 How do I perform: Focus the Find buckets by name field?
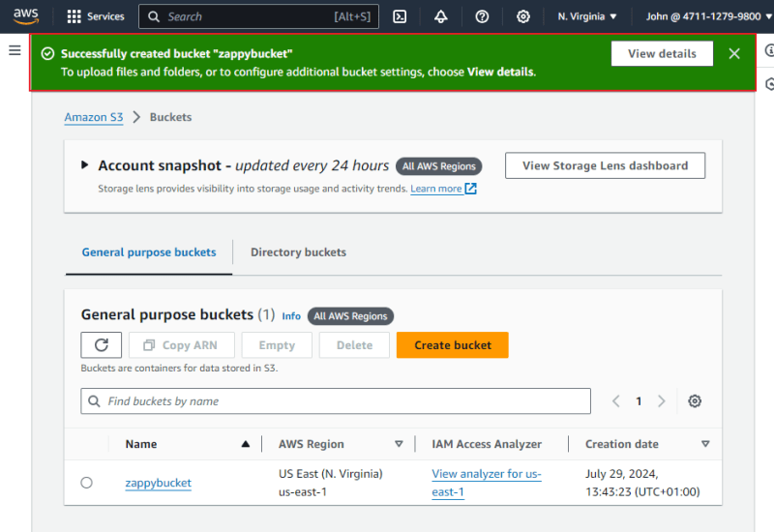point(336,400)
